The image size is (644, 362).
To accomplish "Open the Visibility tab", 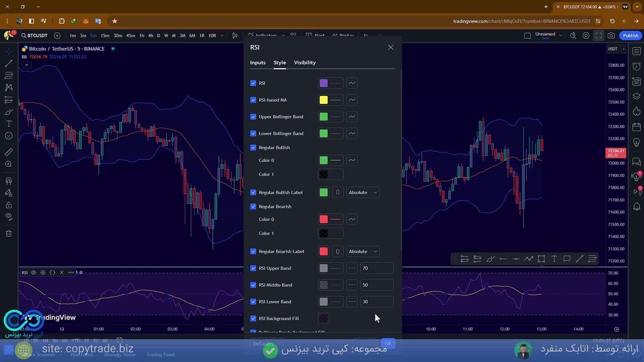I will coord(305,62).
